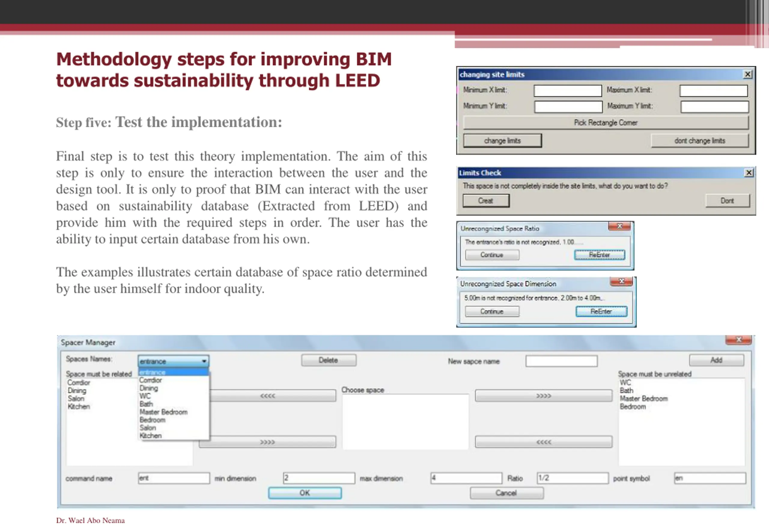Focus the New sapce name field
This screenshot has height=532, width=769.
[561, 361]
